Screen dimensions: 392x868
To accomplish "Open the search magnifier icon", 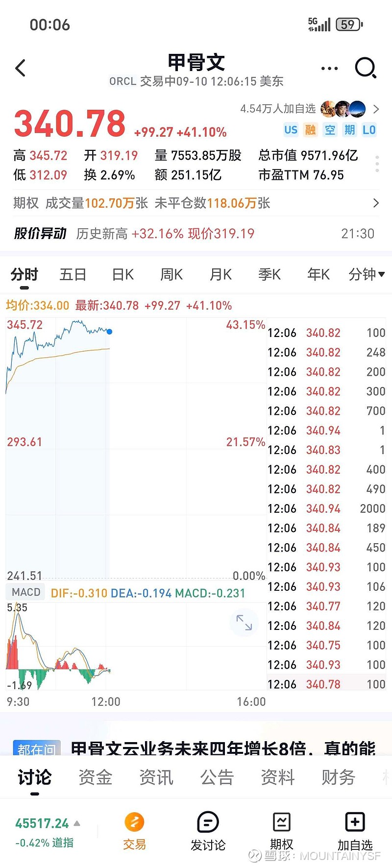I will click(365, 68).
